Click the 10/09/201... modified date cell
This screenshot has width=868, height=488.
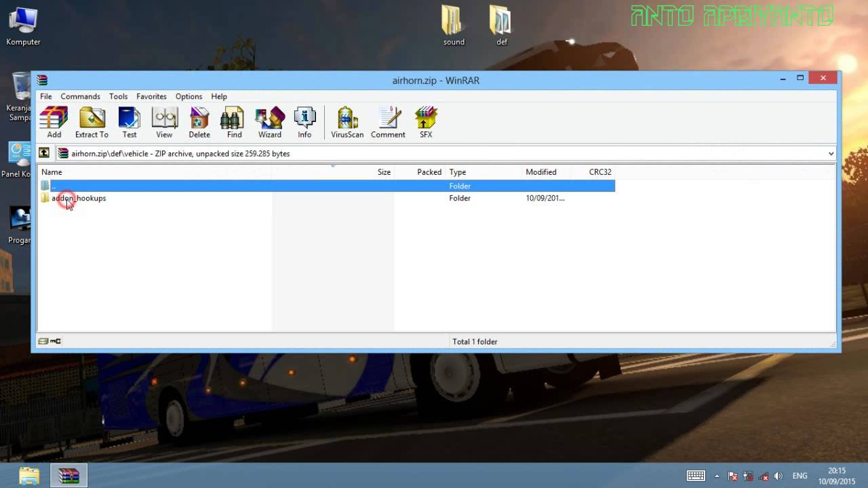click(x=545, y=198)
